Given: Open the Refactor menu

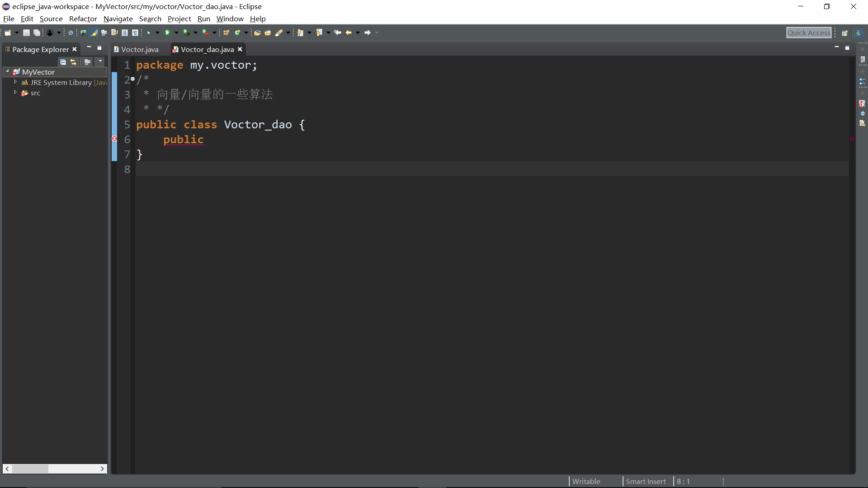Looking at the screenshot, I should pos(83,19).
